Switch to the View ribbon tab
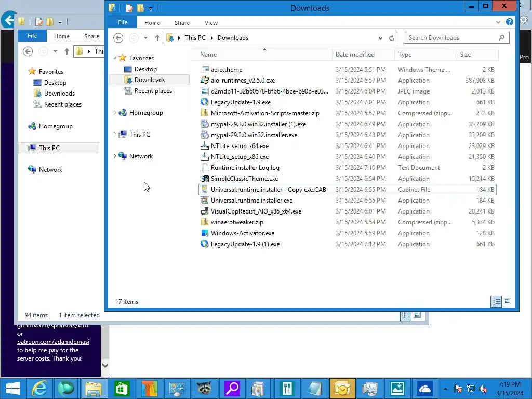Viewport: 532px width, 399px height. [211, 23]
